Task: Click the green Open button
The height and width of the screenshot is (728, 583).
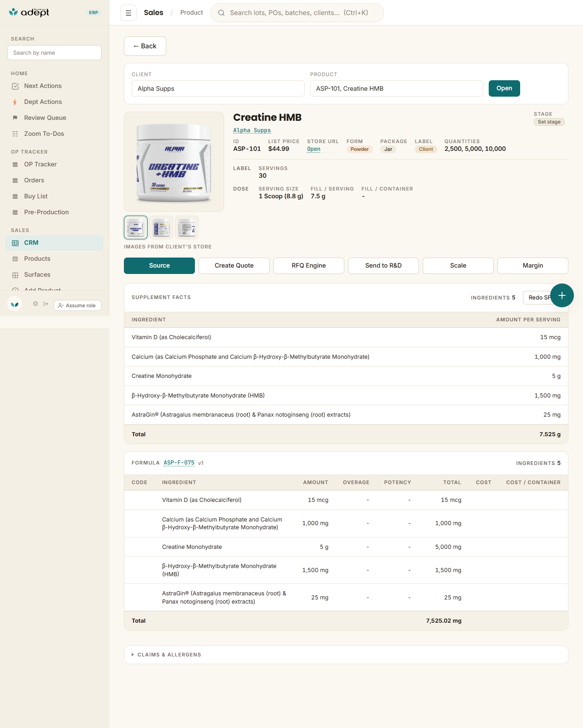Action: 504,88
